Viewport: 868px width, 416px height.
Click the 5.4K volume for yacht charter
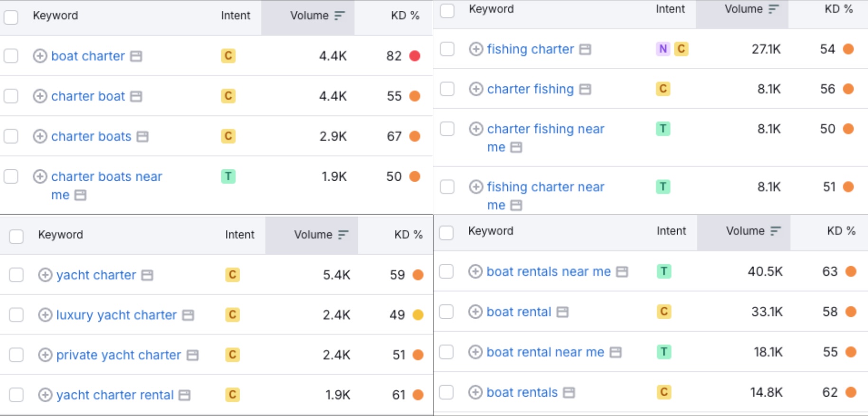pos(336,275)
